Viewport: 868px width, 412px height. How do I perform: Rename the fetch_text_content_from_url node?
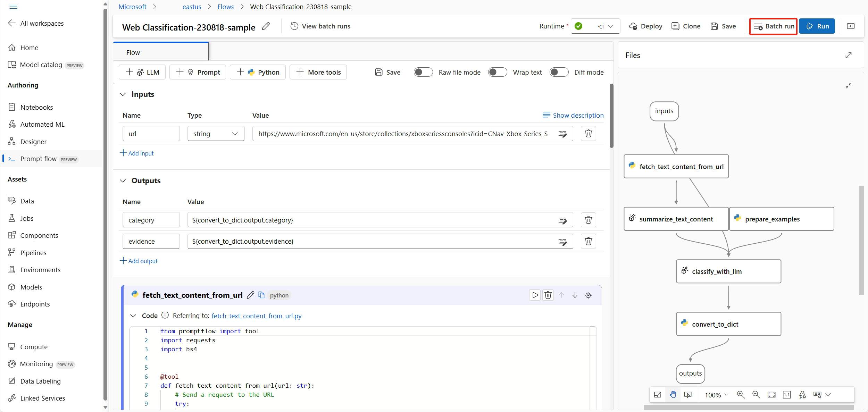tap(250, 295)
